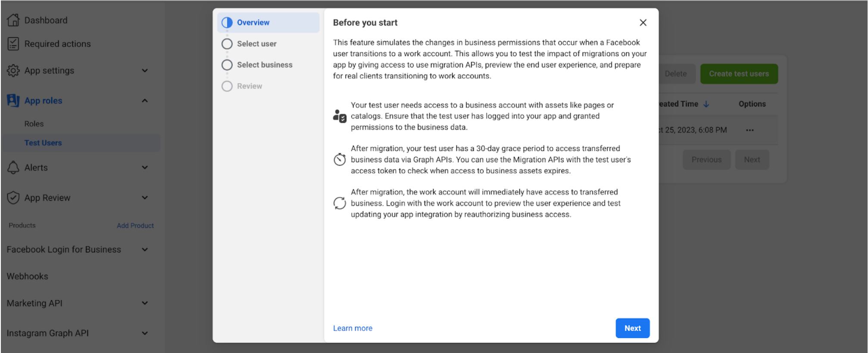Click the App Review label
Image resolution: width=868 pixels, height=353 pixels.
pos(47,197)
